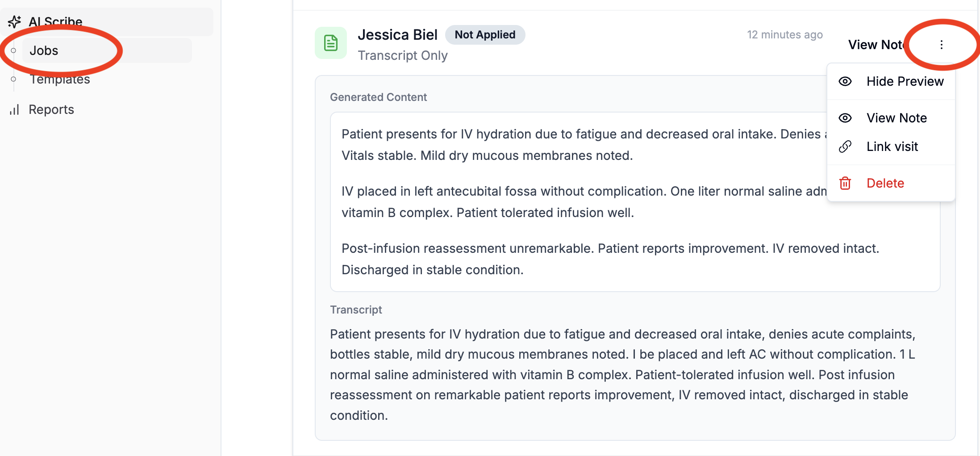Click the red trash can icon
Image resolution: width=980 pixels, height=456 pixels.
[845, 183]
